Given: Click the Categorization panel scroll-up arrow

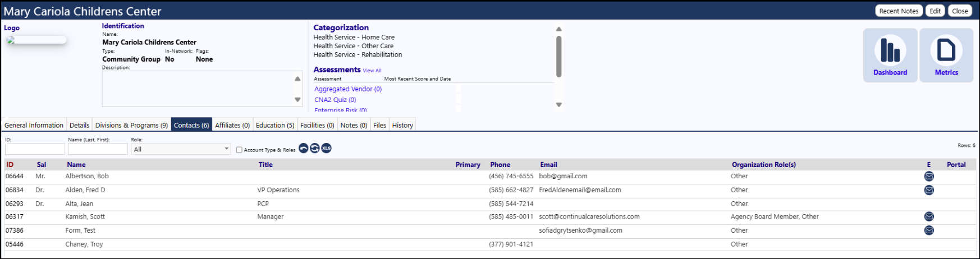Looking at the screenshot, I should click(558, 29).
